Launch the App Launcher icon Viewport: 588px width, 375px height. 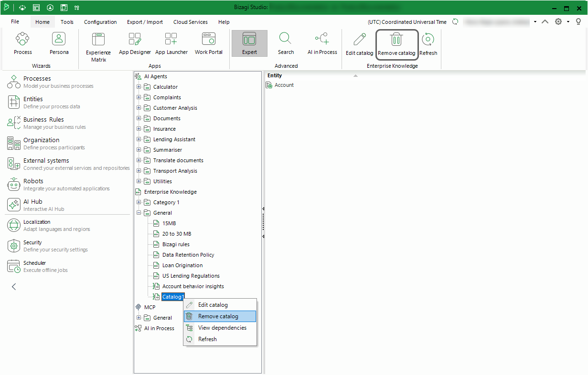coord(171,43)
